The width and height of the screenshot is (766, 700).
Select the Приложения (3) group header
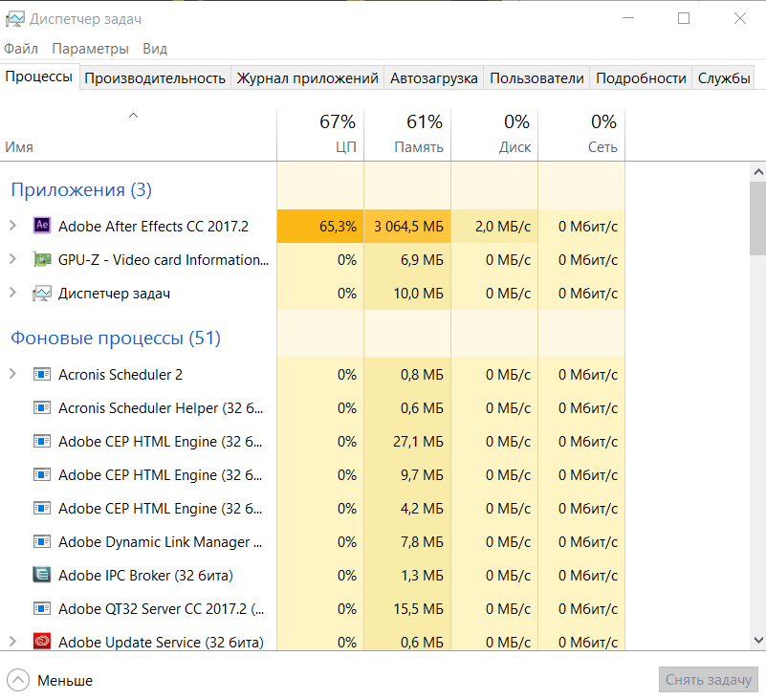click(x=81, y=189)
